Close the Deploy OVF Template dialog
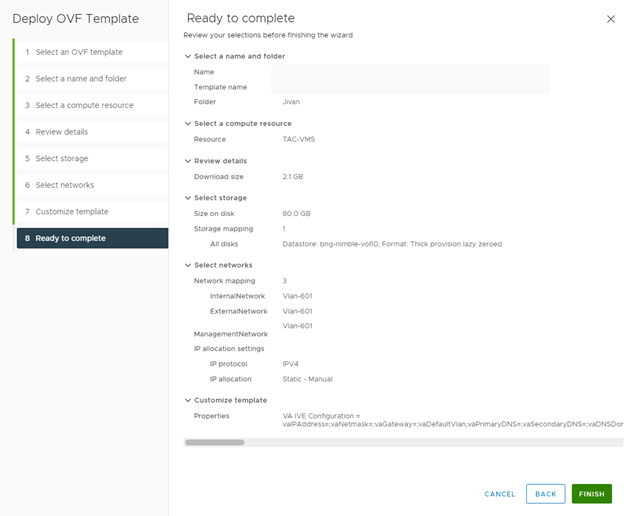This screenshot has height=516, width=624. (x=610, y=19)
